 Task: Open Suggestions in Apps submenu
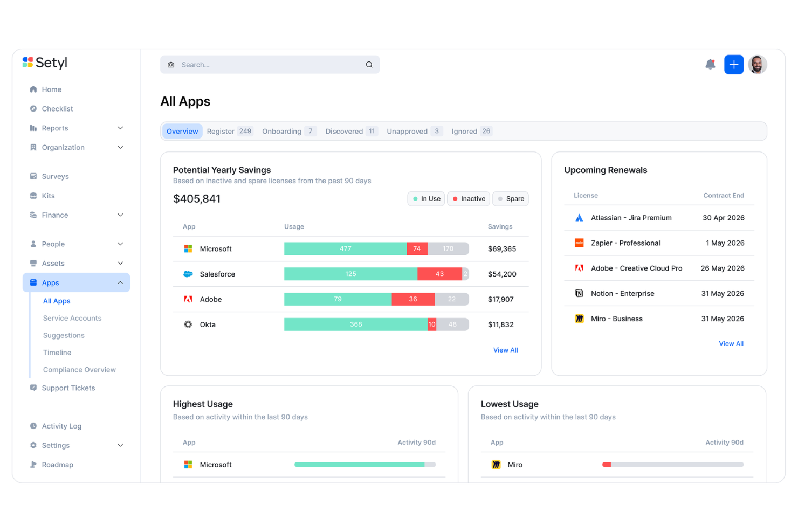(64, 336)
